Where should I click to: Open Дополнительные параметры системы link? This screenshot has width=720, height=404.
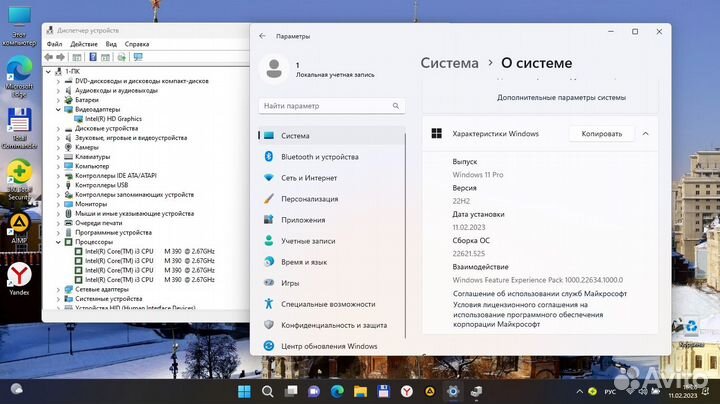tap(561, 98)
